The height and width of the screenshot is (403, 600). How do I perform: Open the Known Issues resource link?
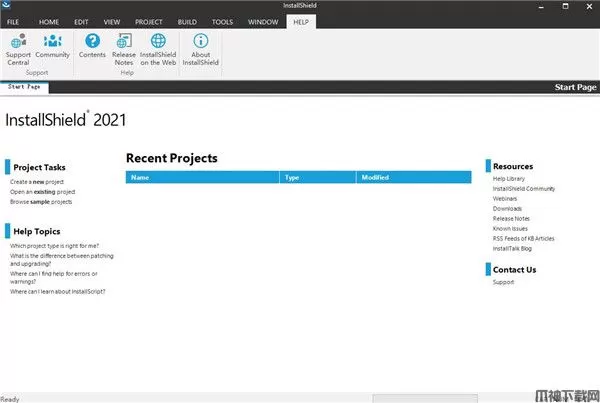click(510, 228)
